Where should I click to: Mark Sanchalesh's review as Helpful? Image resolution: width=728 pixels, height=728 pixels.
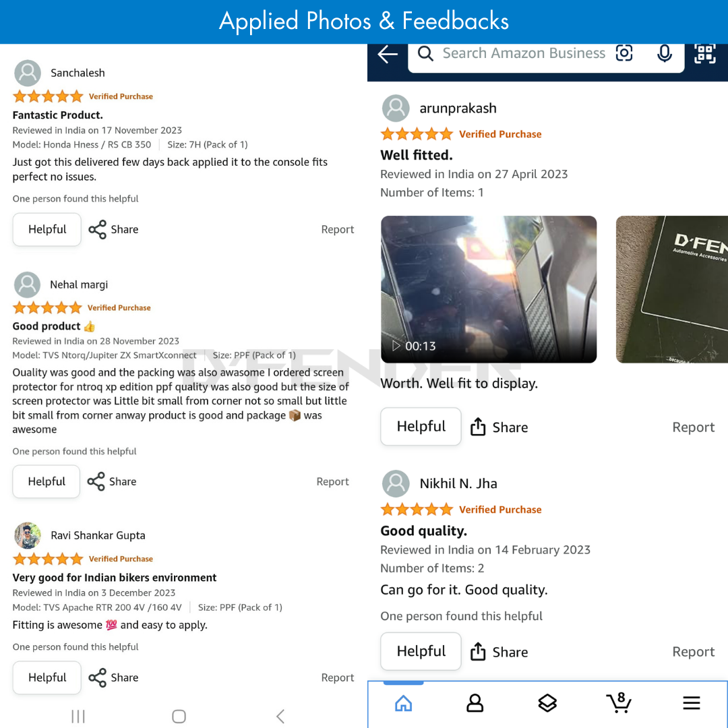click(x=47, y=230)
